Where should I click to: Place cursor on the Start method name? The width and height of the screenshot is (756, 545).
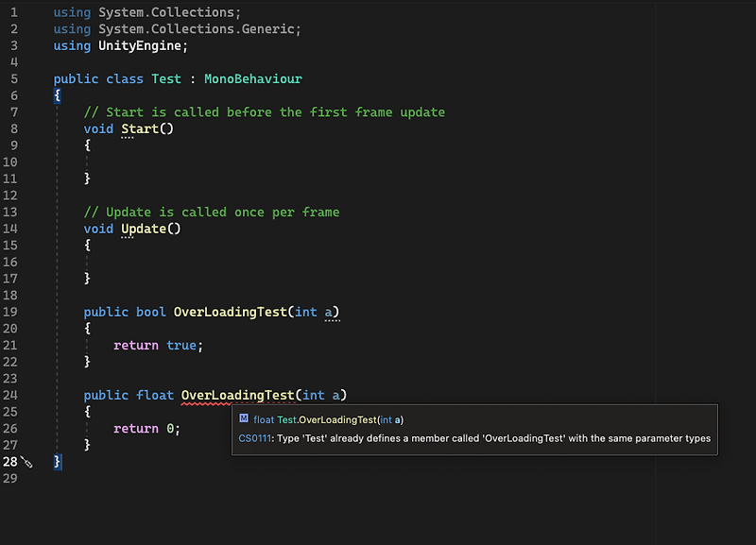click(142, 128)
